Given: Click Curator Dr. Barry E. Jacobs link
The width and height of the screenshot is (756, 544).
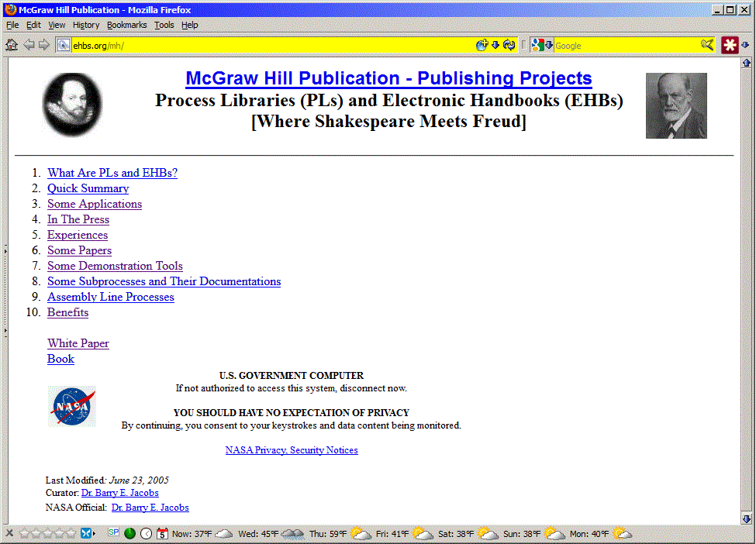Looking at the screenshot, I should click(x=120, y=493).
